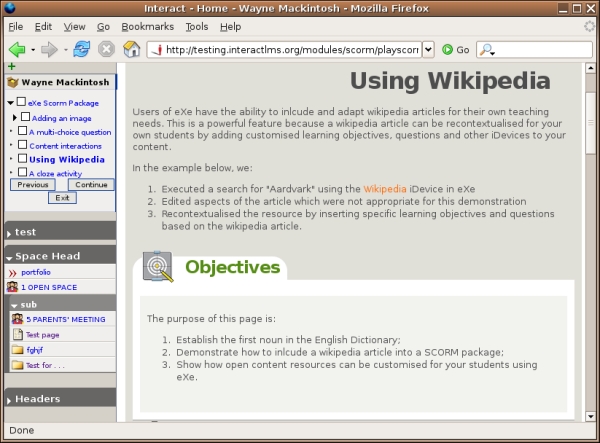Click the search magnifier icon

[x=486, y=50]
